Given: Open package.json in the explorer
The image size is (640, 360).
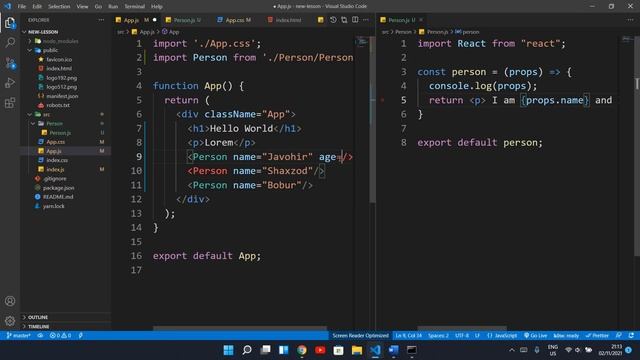Looking at the screenshot, I should click(58, 188).
